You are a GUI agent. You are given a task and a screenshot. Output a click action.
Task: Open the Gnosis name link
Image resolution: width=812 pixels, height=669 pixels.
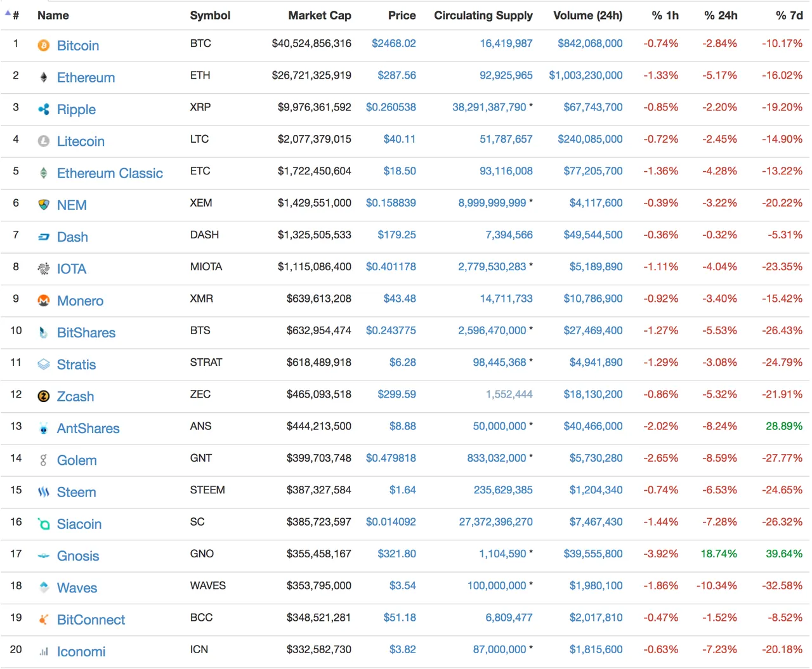click(x=78, y=556)
